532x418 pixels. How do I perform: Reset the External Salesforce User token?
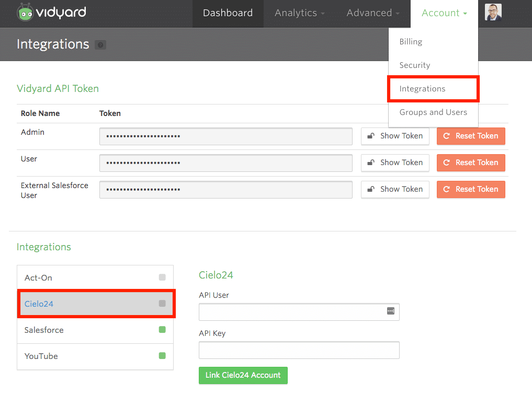tap(471, 189)
